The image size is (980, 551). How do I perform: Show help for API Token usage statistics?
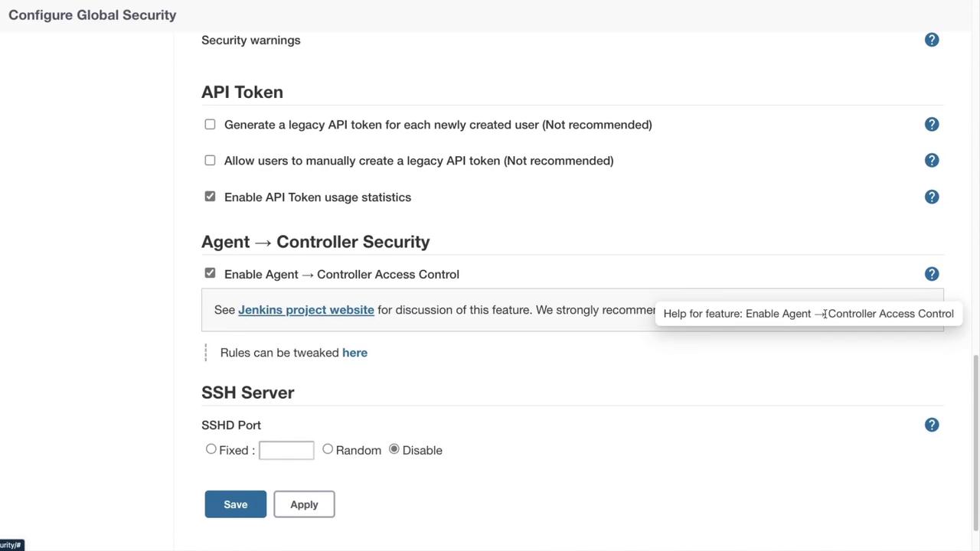click(x=932, y=197)
